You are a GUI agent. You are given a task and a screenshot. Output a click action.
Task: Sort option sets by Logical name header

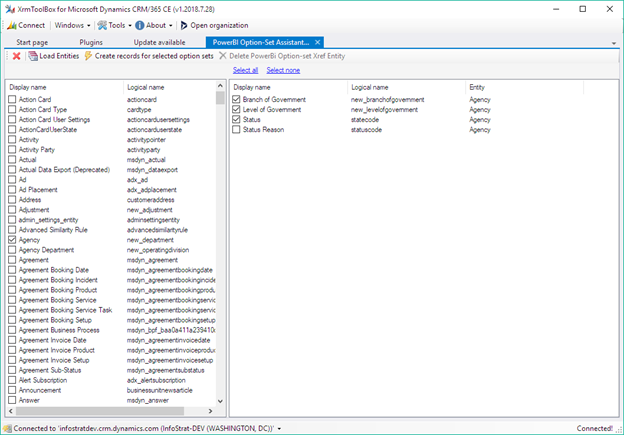(x=407, y=87)
